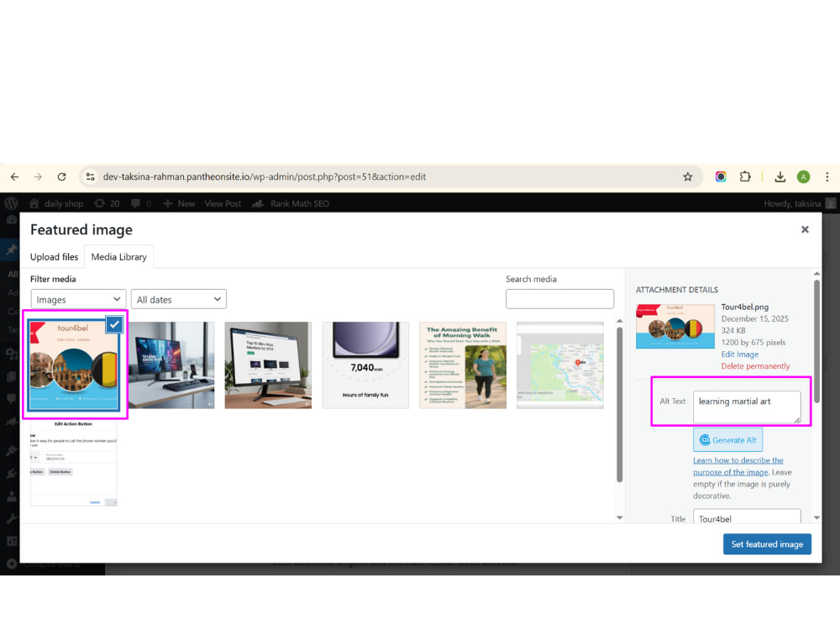Click the December 15, 2025 date text
The height and width of the screenshot is (630, 840).
point(754,318)
